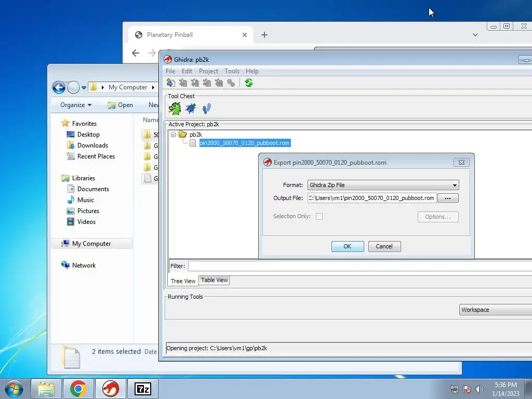This screenshot has width=532, height=399.
Task: Open Ghidra File menu
Action: [170, 71]
